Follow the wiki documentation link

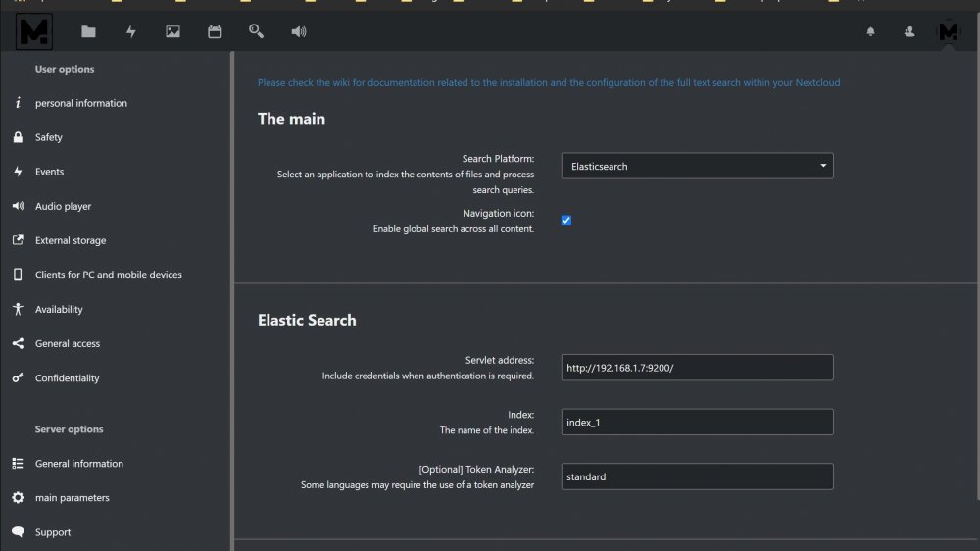549,82
